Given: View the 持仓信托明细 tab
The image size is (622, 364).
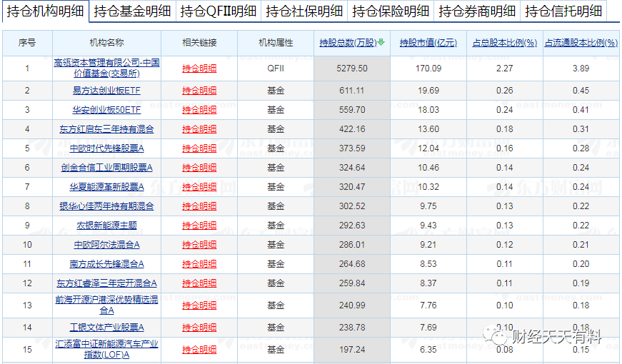Looking at the screenshot, I should [x=563, y=11].
